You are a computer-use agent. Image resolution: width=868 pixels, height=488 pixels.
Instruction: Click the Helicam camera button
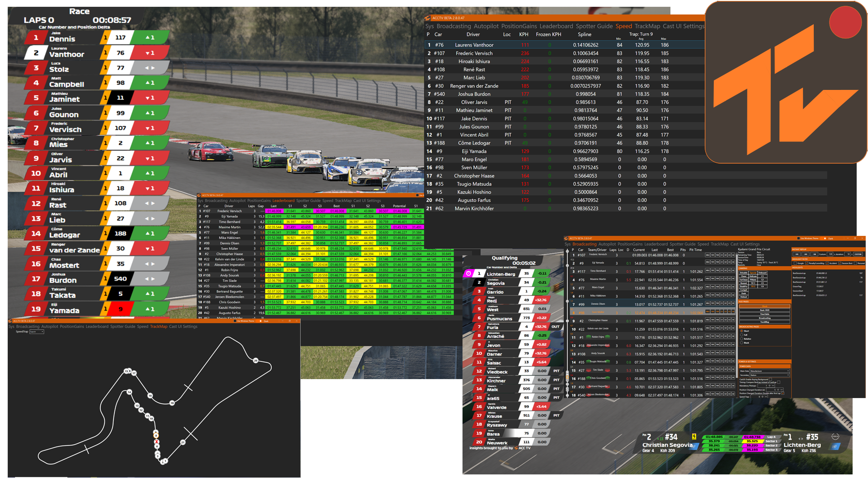coord(753,276)
